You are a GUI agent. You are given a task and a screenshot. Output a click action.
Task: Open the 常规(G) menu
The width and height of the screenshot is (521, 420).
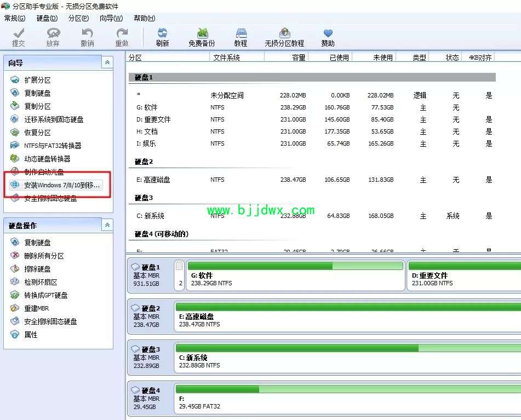tap(15, 18)
